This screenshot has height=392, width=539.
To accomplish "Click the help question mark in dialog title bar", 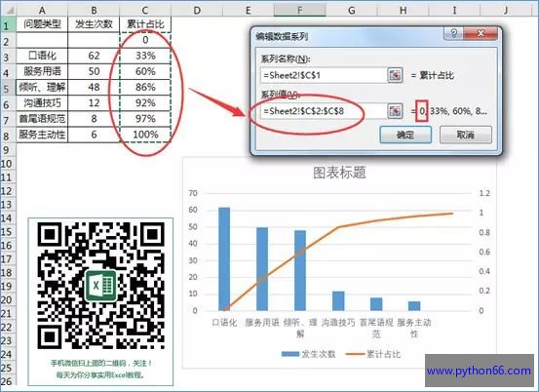I will [454, 34].
